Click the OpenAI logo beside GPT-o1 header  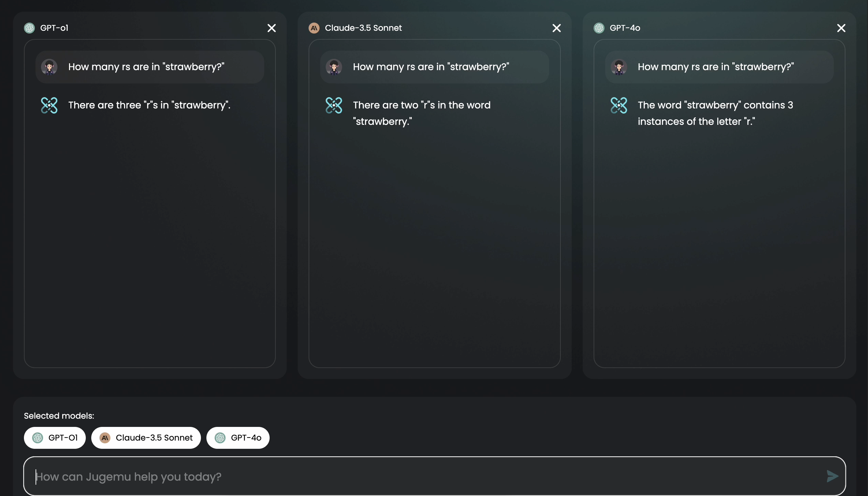pos(29,28)
